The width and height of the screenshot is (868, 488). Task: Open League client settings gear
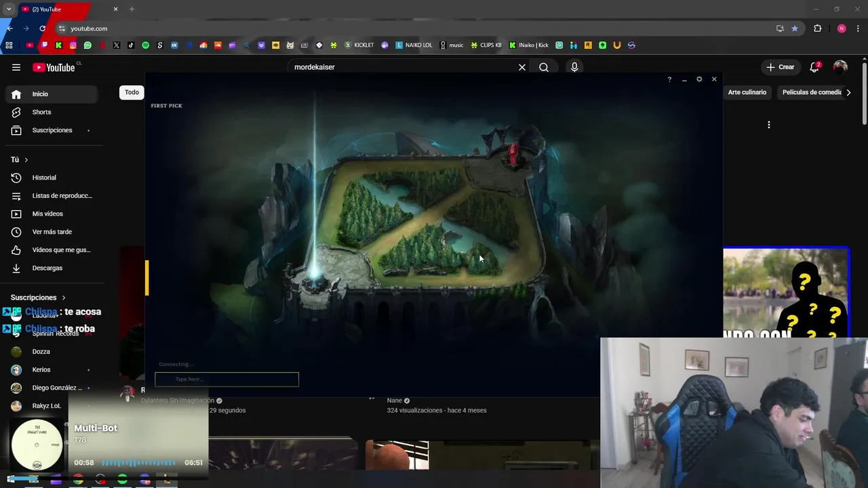[699, 79]
